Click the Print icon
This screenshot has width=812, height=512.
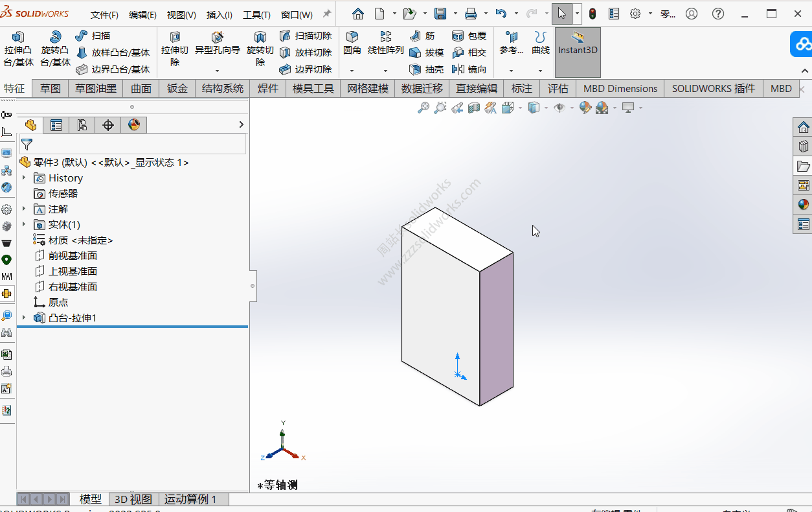[471, 14]
